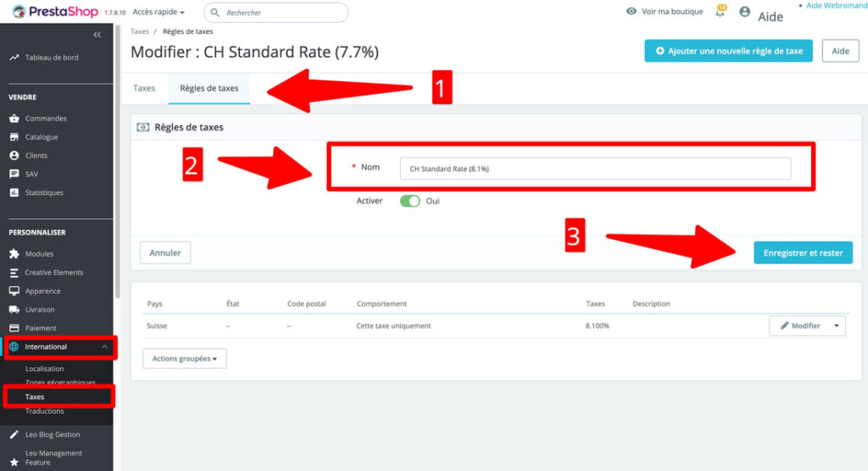
Task: Collapse the International menu section
Action: 104,347
